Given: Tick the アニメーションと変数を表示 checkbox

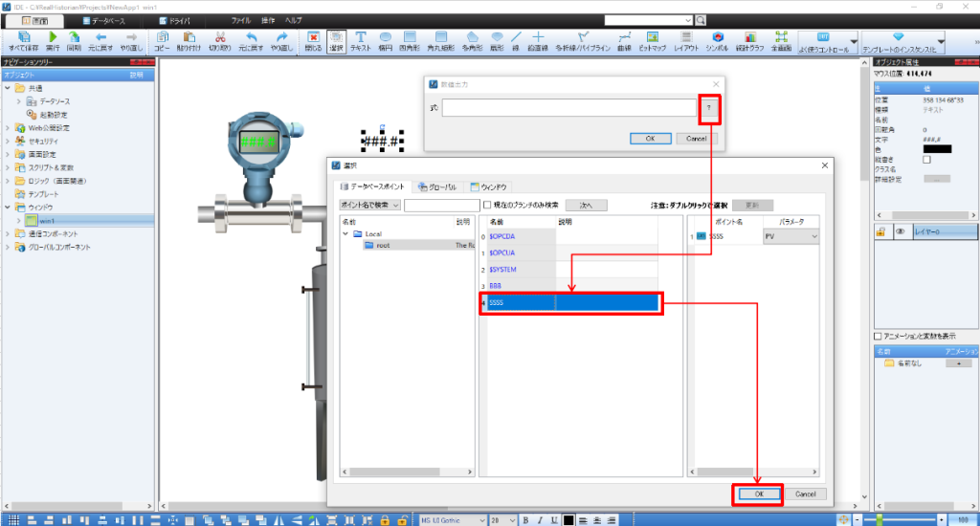Looking at the screenshot, I should (878, 336).
